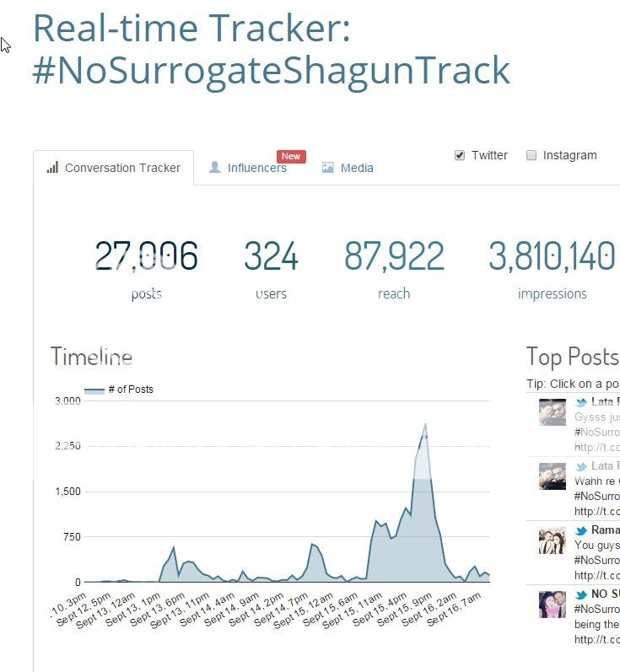Viewport: 620px width, 672px height.
Task: Click the 27,006 posts statistic
Action: point(146,256)
